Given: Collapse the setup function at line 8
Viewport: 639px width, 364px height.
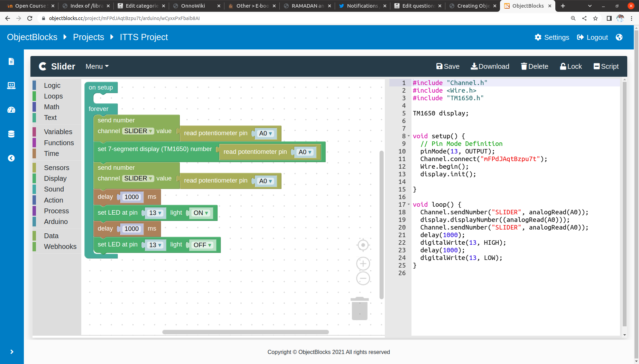Looking at the screenshot, I should 409,136.
